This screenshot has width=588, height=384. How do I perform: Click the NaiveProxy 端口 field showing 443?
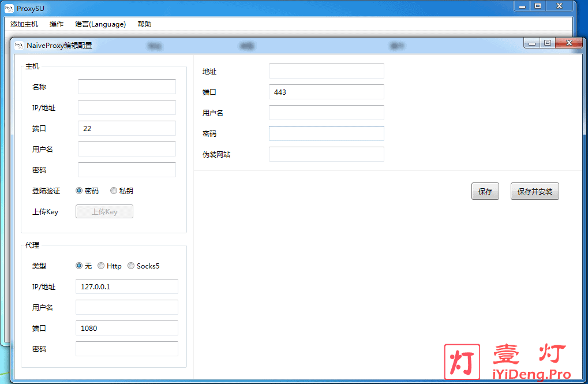coord(327,92)
